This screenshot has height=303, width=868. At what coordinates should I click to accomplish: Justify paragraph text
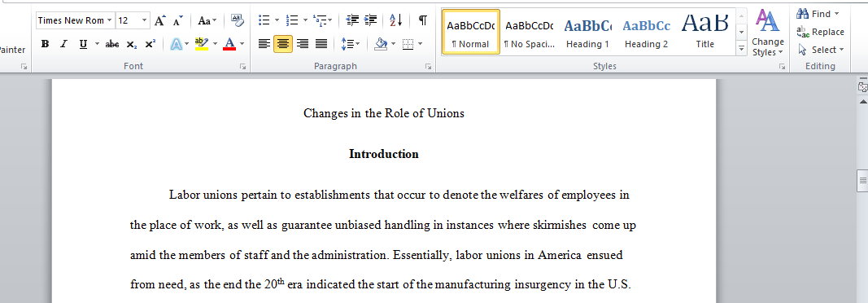pos(321,44)
